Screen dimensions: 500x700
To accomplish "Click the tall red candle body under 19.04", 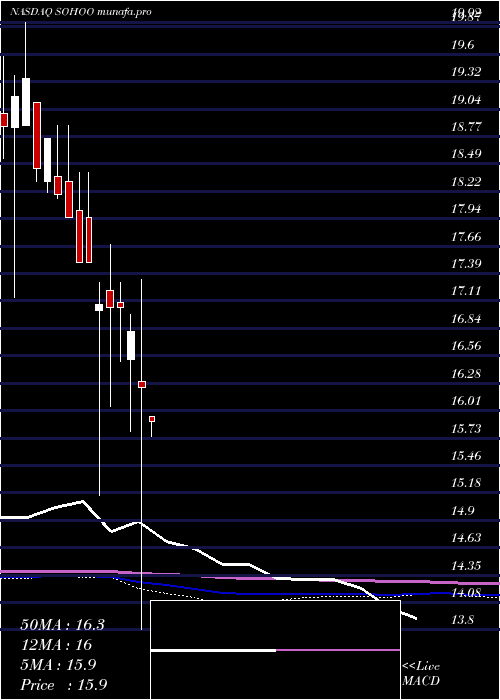I will [37, 135].
